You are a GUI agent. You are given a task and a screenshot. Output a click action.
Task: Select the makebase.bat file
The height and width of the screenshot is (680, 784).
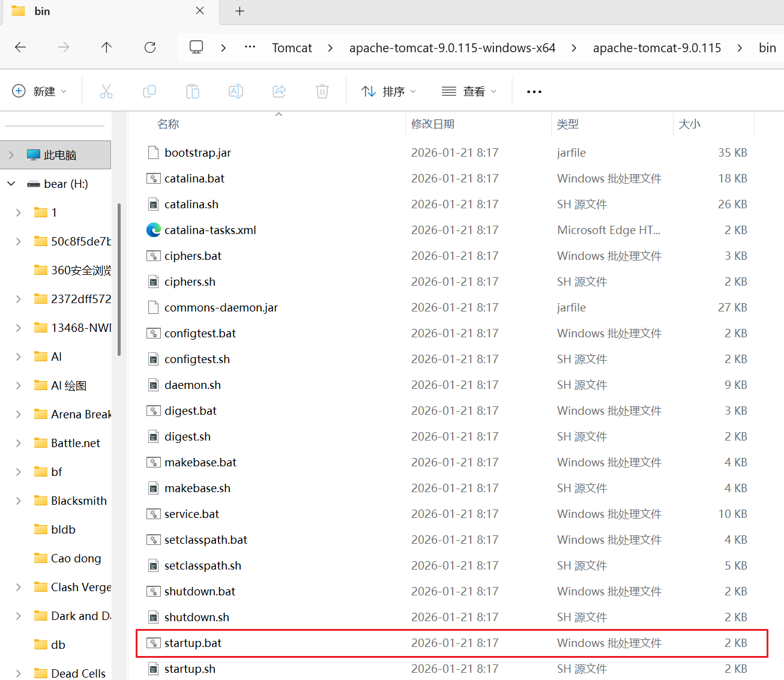coord(201,462)
